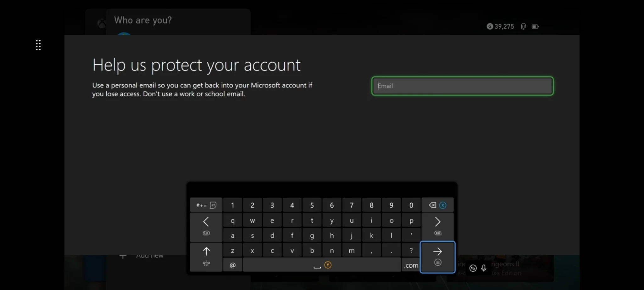Screen dimensions: 644x290
Task: Tap the letter a key
Action: (x=232, y=235)
